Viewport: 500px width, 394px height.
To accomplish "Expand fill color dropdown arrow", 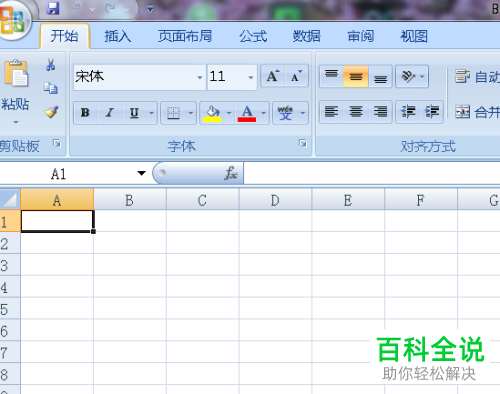I will tap(229, 113).
